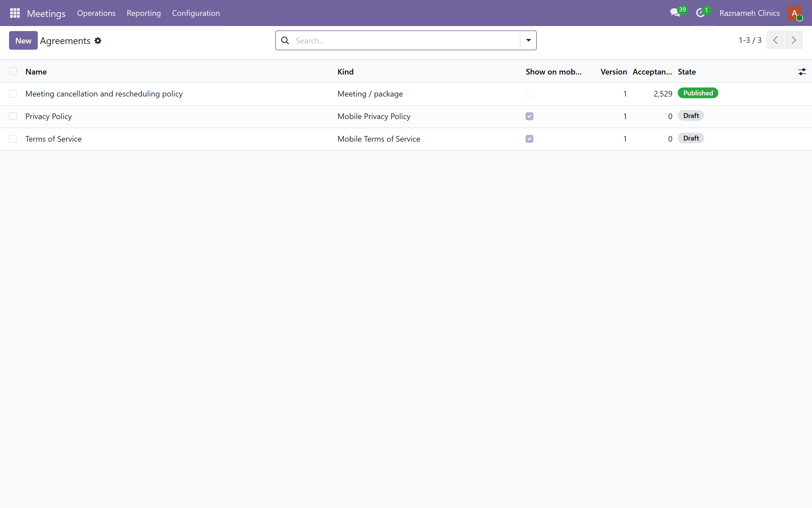Open the Privacy Policy record

click(49, 116)
